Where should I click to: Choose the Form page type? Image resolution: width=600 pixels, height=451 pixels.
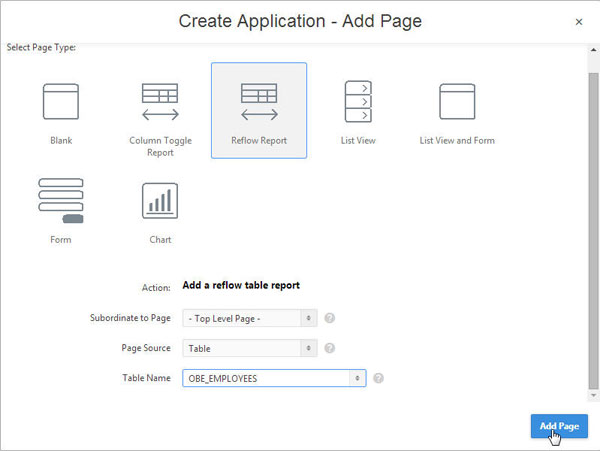tap(61, 210)
